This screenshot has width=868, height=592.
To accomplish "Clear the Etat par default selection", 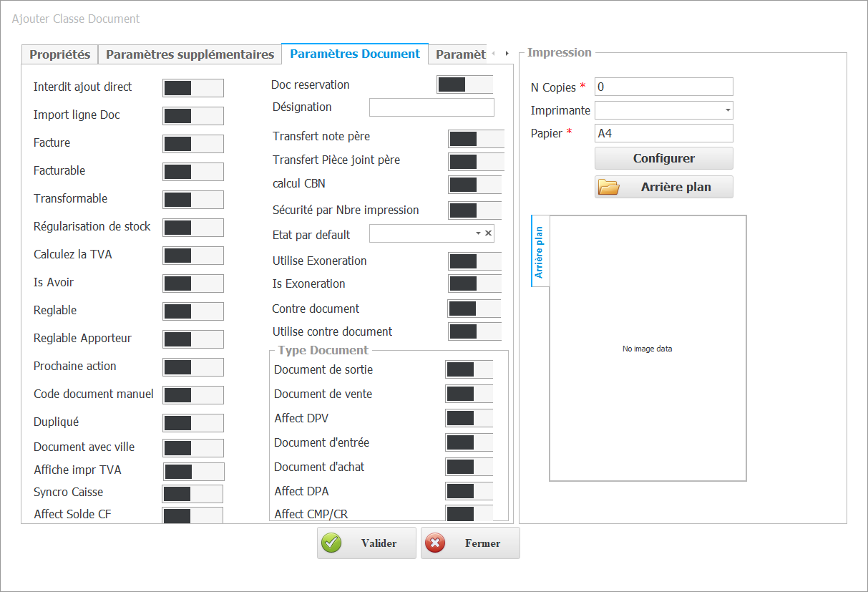I will click(x=488, y=233).
